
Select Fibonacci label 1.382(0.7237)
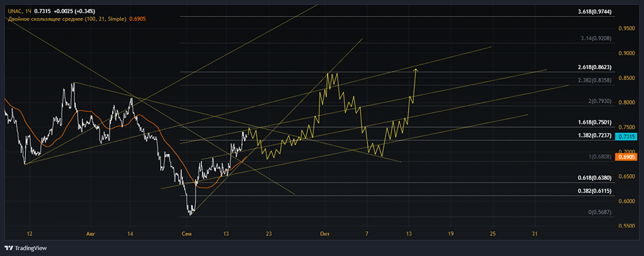[594, 135]
